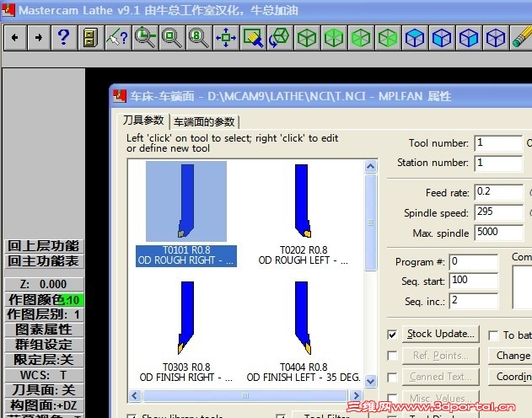532x418 pixels.
Task: Set Cplane with blue cube, cyan front face
Action: [x=442, y=37]
